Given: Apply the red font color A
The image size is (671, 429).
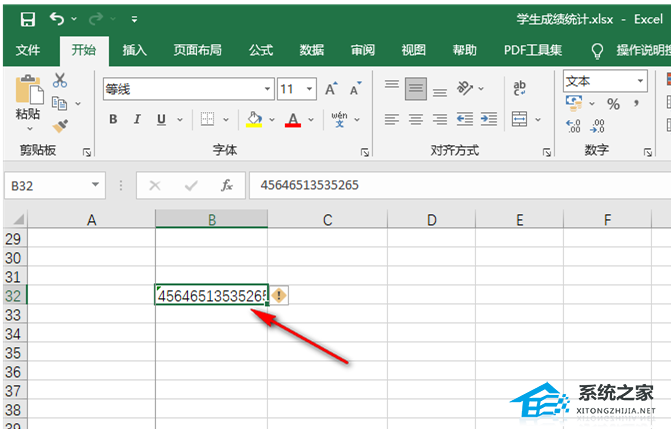Looking at the screenshot, I should [x=293, y=119].
